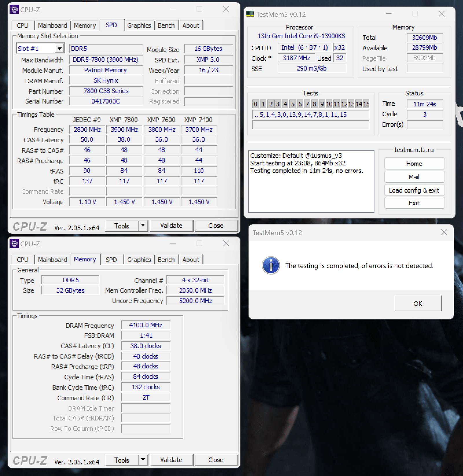463x476 pixels.
Task: Open the About tab in the bottom CPU-Z window
Action: 191,260
